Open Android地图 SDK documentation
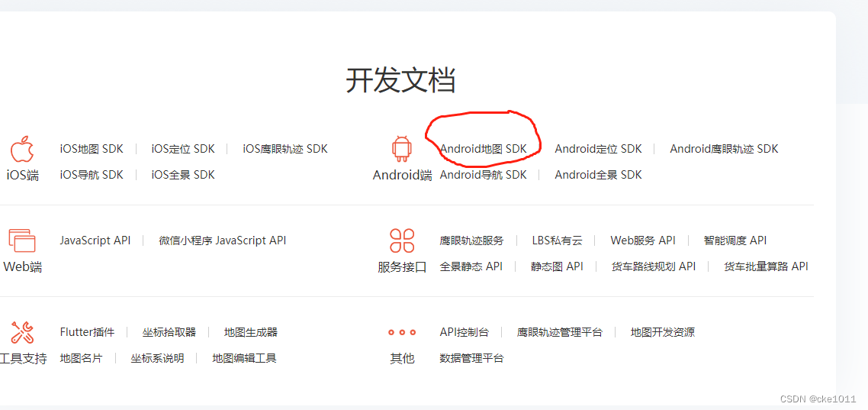 (484, 148)
